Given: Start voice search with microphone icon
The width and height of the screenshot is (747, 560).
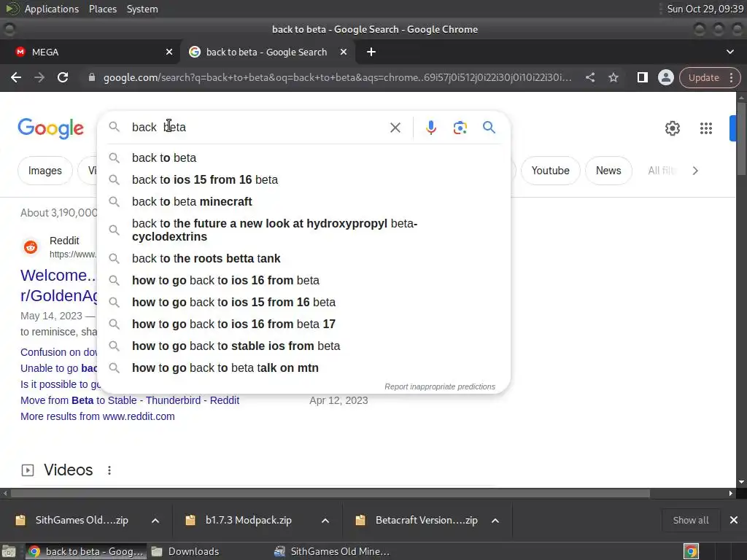Looking at the screenshot, I should [x=430, y=128].
